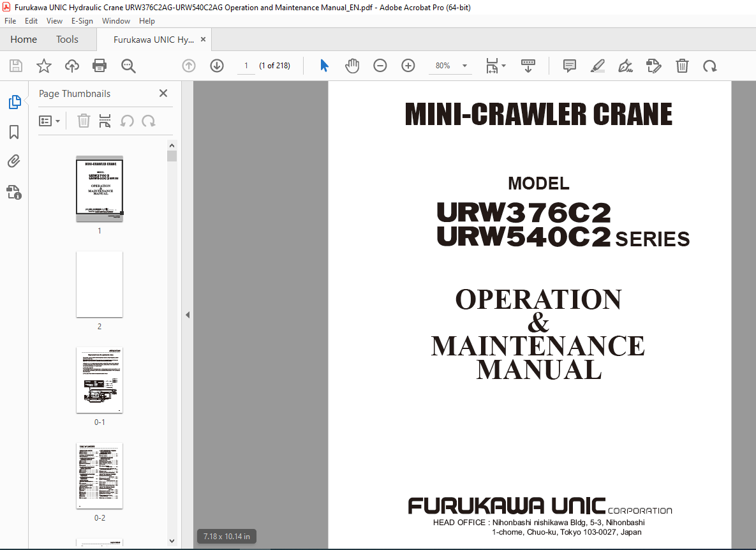Expand thumbnails panel options menu

(x=49, y=121)
